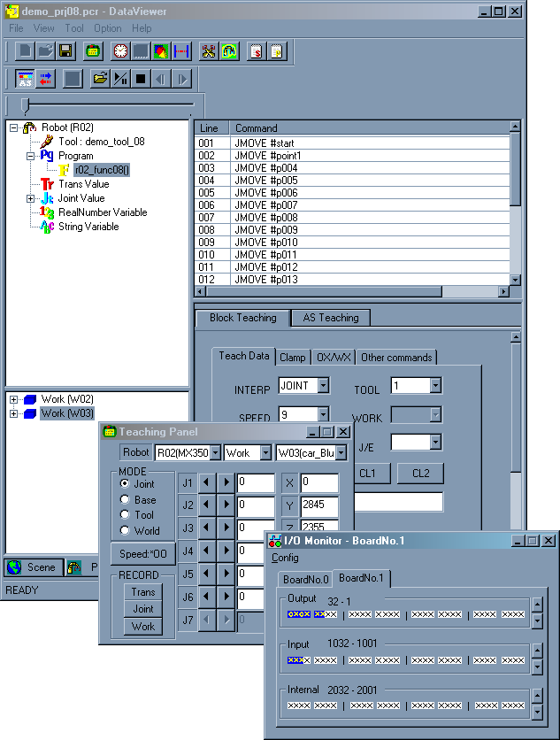
Task: Select the Tool mode radio button
Action: point(125,515)
